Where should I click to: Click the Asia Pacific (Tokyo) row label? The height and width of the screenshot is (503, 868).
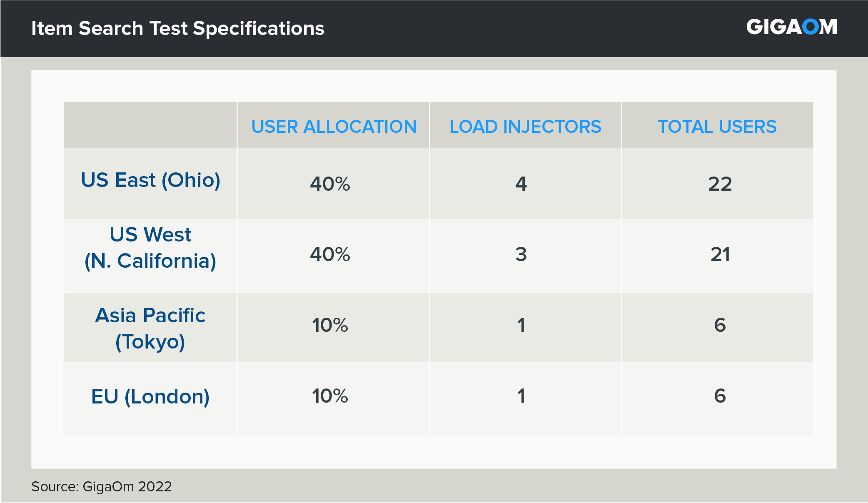[x=150, y=328]
